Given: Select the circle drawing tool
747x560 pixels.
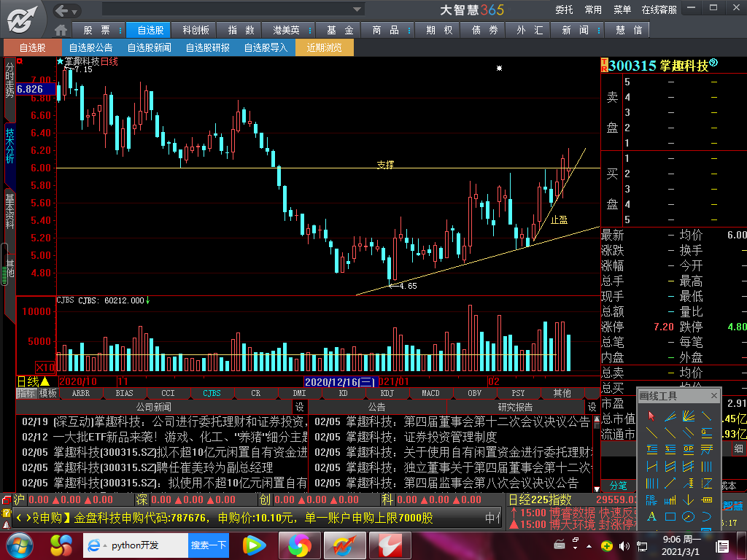Looking at the screenshot, I should 689,516.
